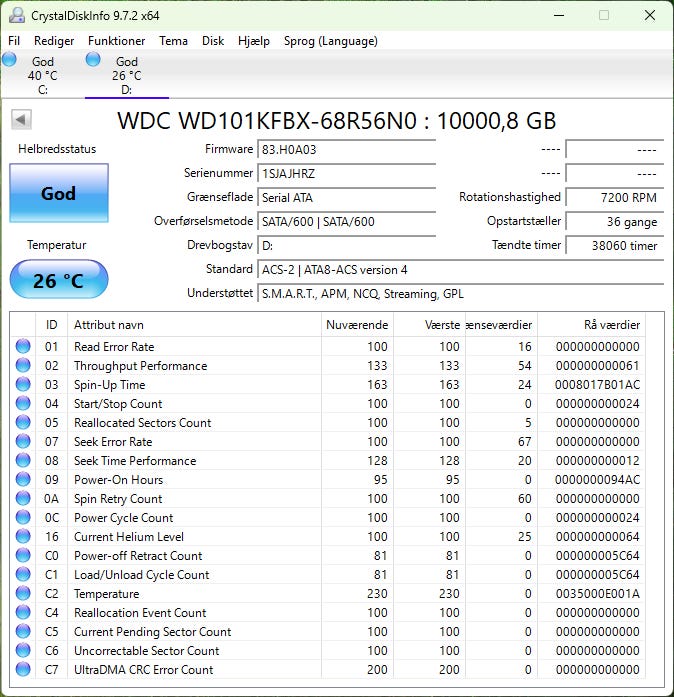Viewport: 674px width, 697px height.
Task: Click the 26 °C temperature button
Action: pos(58,280)
